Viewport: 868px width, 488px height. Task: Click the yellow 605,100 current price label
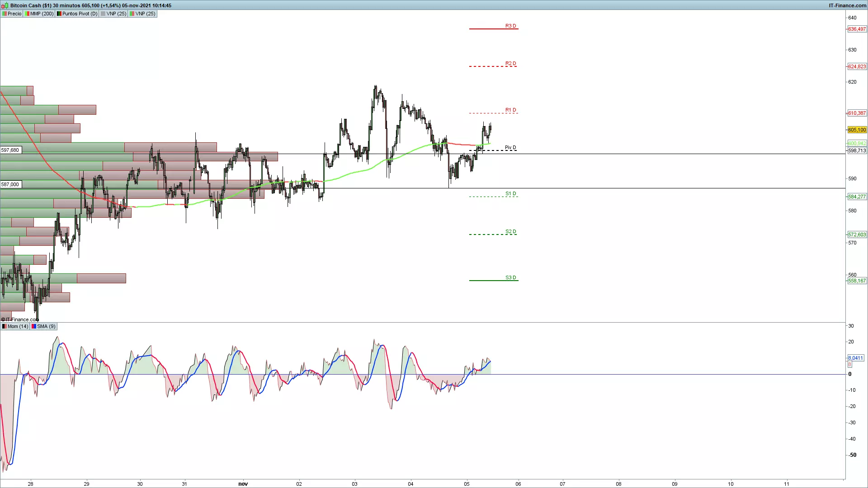pos(857,130)
